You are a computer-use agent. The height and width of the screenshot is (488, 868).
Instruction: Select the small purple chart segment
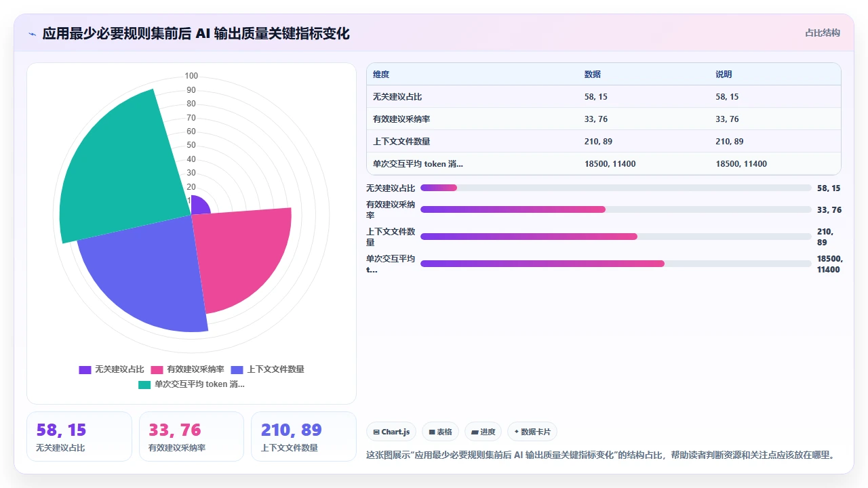199,206
